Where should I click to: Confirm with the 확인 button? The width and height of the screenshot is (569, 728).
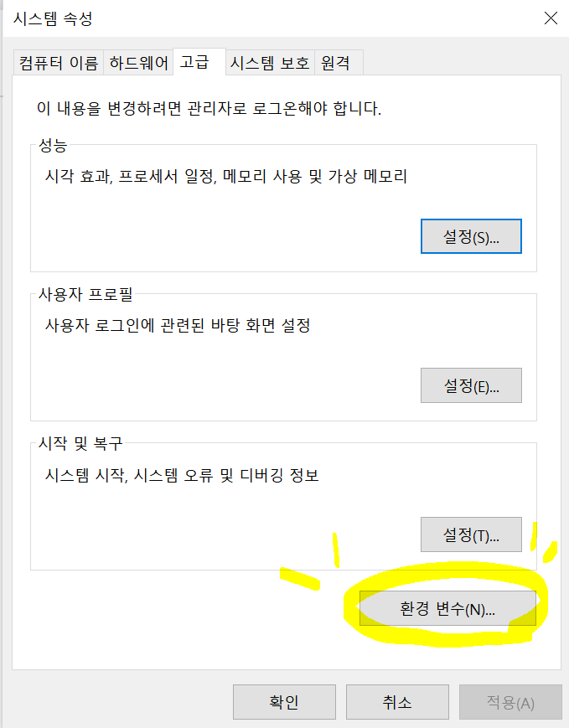(x=284, y=701)
